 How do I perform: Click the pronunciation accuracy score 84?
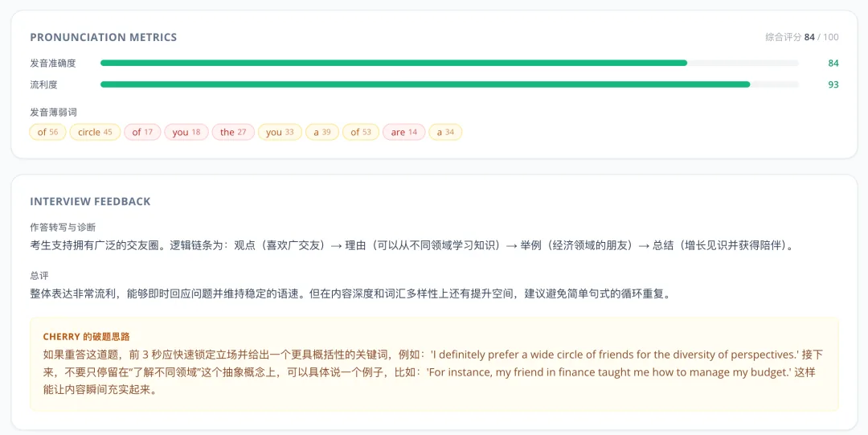coord(833,64)
